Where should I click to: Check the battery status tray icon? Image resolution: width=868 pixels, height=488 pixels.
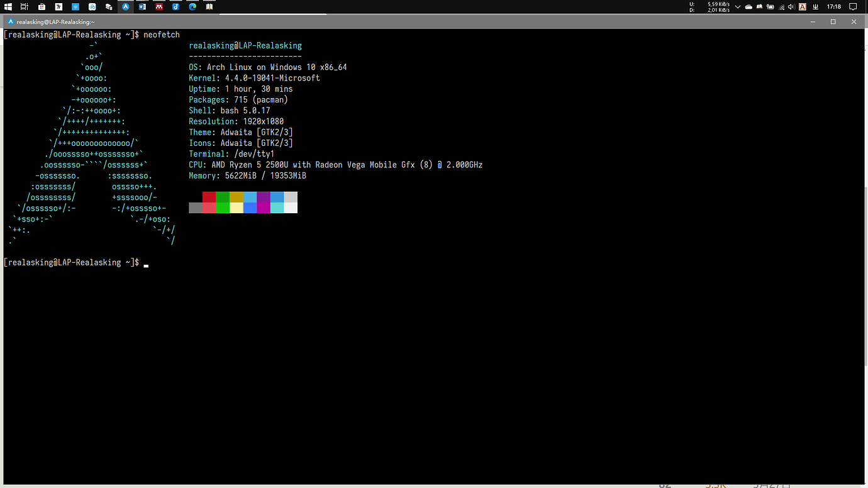point(770,7)
